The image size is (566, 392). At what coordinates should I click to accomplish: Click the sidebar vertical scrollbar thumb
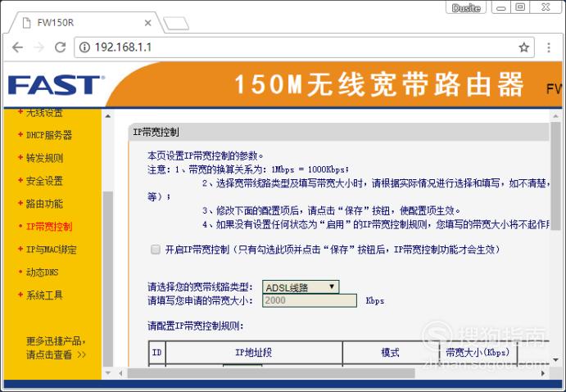[x=108, y=278]
